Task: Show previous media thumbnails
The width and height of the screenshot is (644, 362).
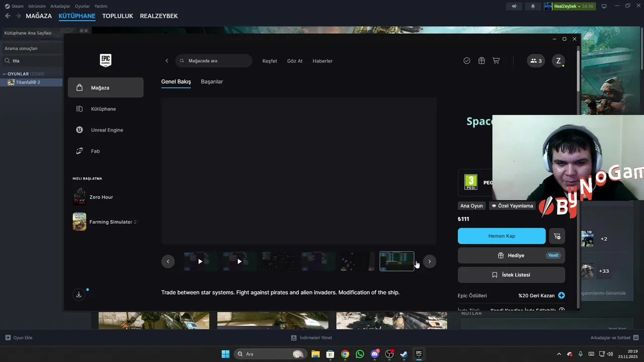Action: click(168, 261)
